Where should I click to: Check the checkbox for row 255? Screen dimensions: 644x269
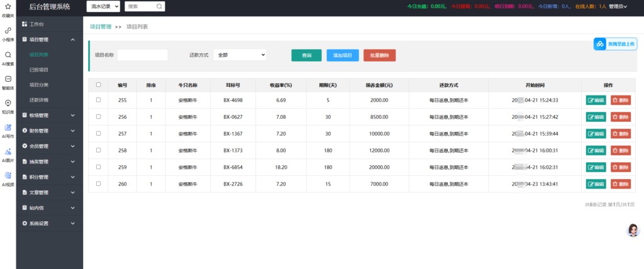click(98, 100)
